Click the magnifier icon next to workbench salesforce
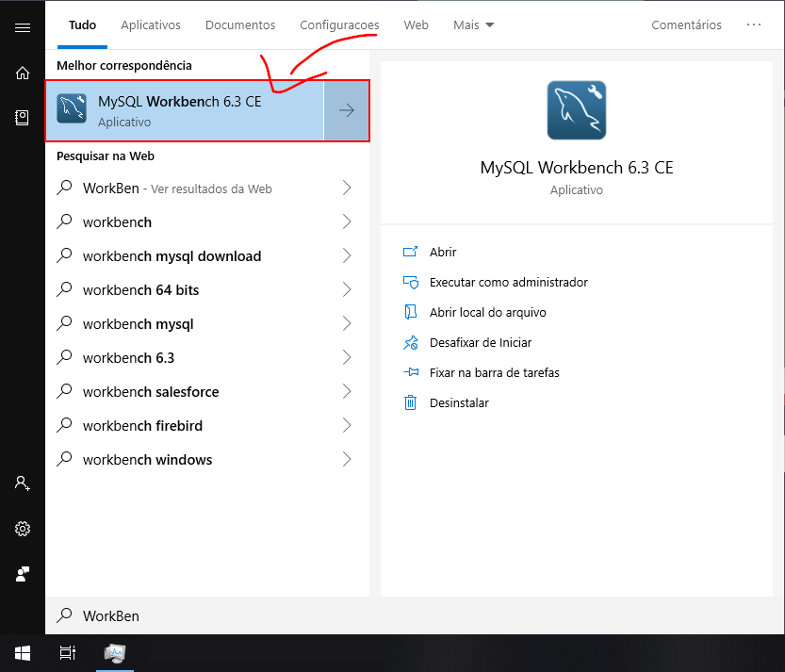The height and width of the screenshot is (672, 785). 64,391
